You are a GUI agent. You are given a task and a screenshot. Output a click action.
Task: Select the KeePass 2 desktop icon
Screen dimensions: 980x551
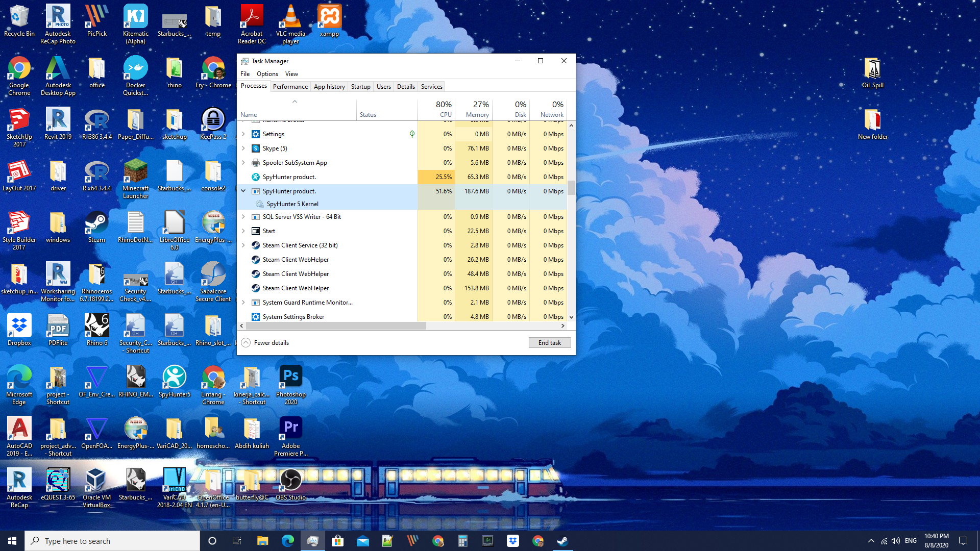[213, 124]
